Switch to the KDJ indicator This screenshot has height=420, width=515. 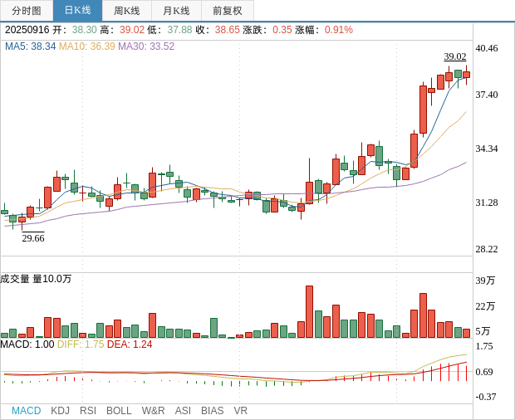click(60, 411)
